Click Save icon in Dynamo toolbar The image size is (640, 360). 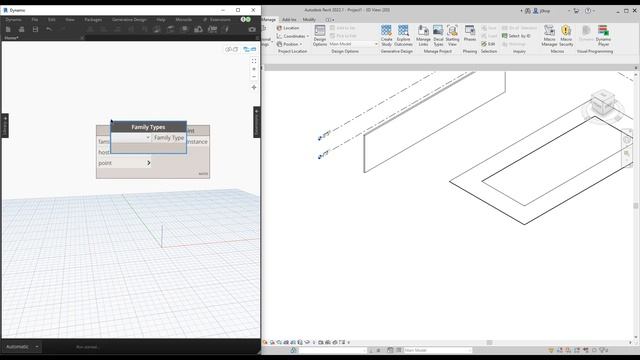click(36, 29)
